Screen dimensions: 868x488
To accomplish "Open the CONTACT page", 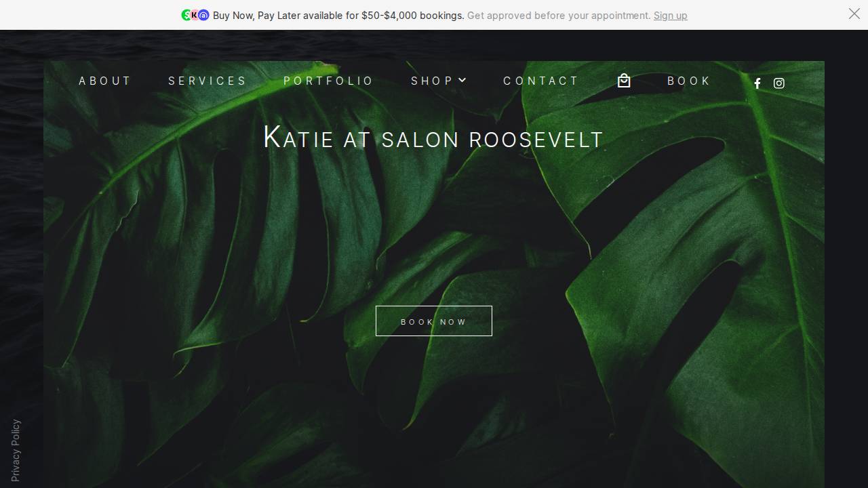I will (541, 81).
